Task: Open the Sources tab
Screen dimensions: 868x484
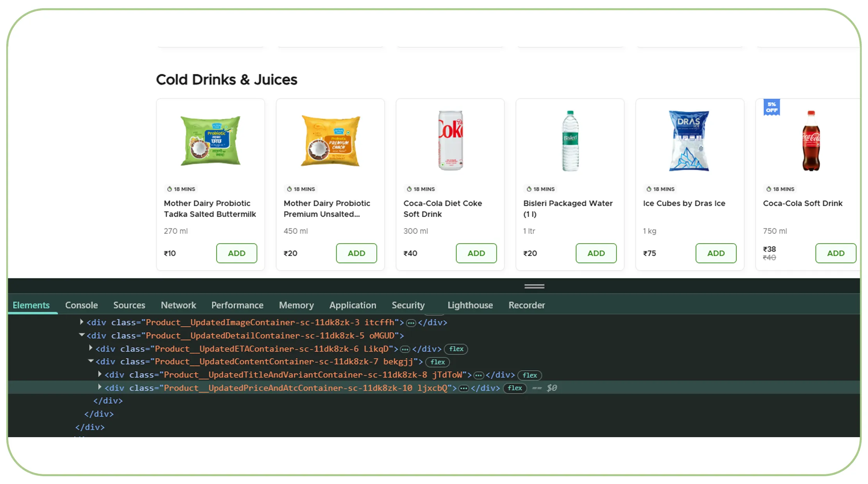Action: tap(129, 305)
